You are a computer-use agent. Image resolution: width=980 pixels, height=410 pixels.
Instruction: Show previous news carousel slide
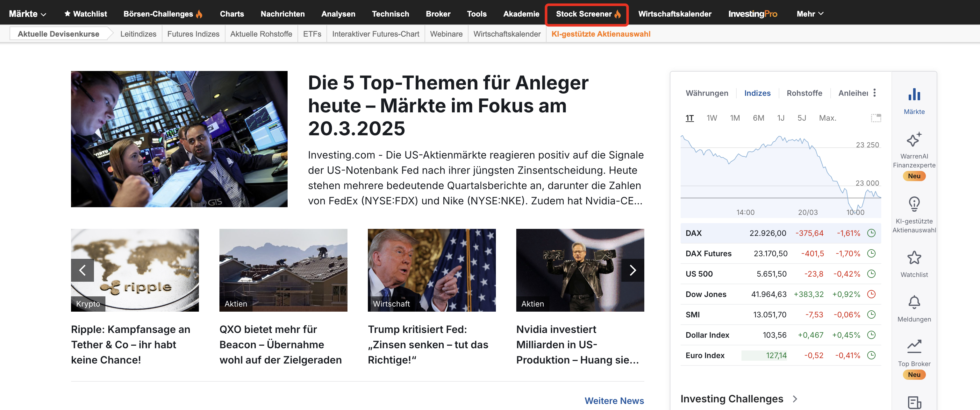pos(82,270)
